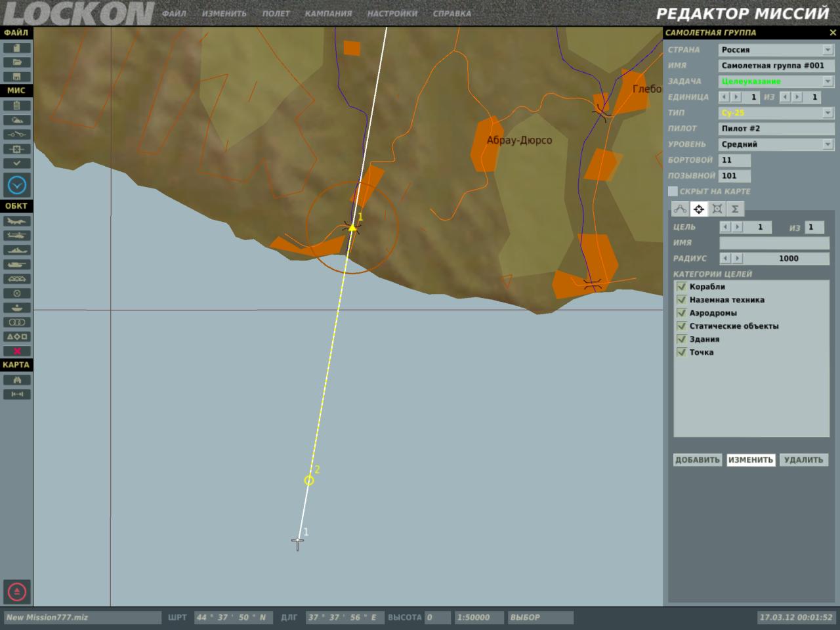Click the Бортовой number field
The image size is (840, 630).
734,160
